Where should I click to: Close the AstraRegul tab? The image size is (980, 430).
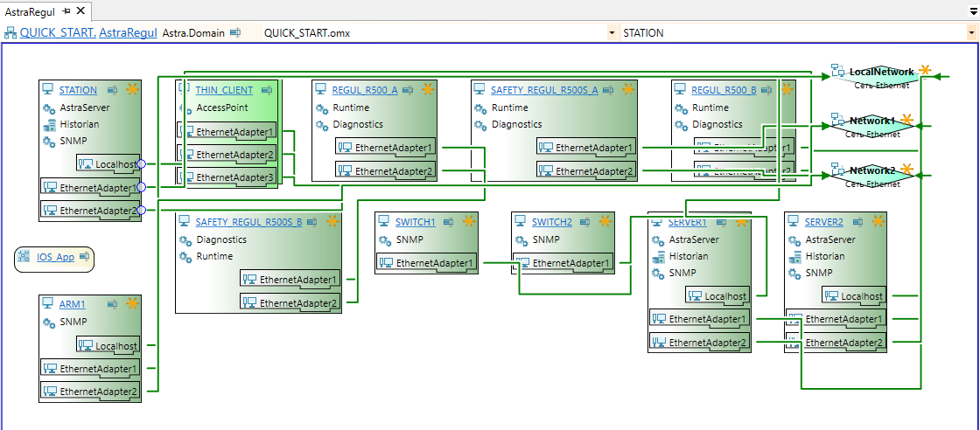(x=80, y=11)
